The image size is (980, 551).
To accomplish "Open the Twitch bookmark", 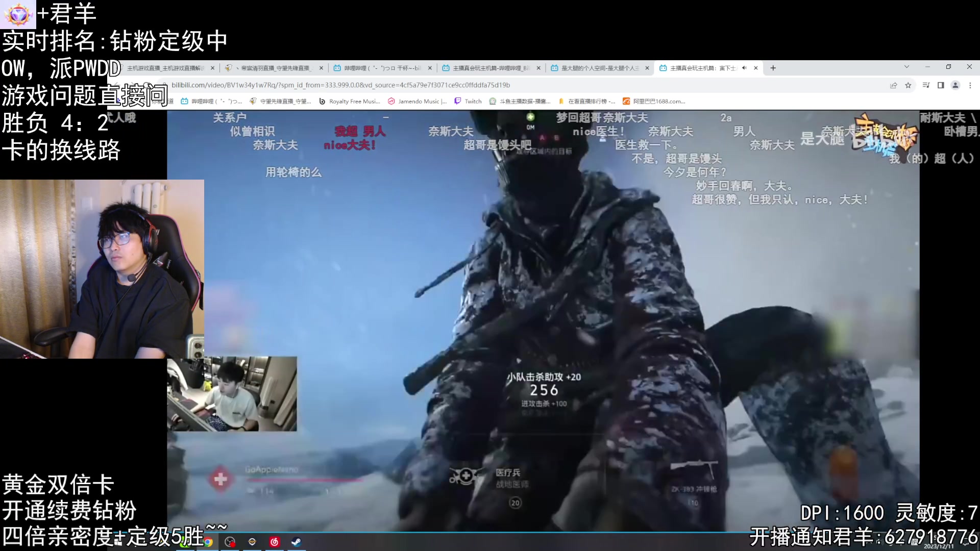I will tap(468, 101).
